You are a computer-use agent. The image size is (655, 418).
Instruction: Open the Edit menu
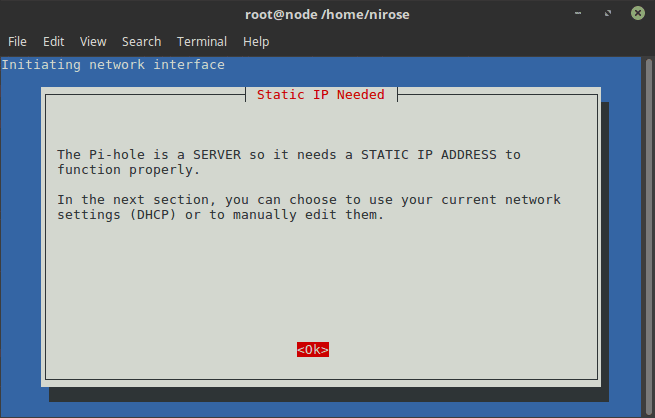pyautogui.click(x=53, y=42)
